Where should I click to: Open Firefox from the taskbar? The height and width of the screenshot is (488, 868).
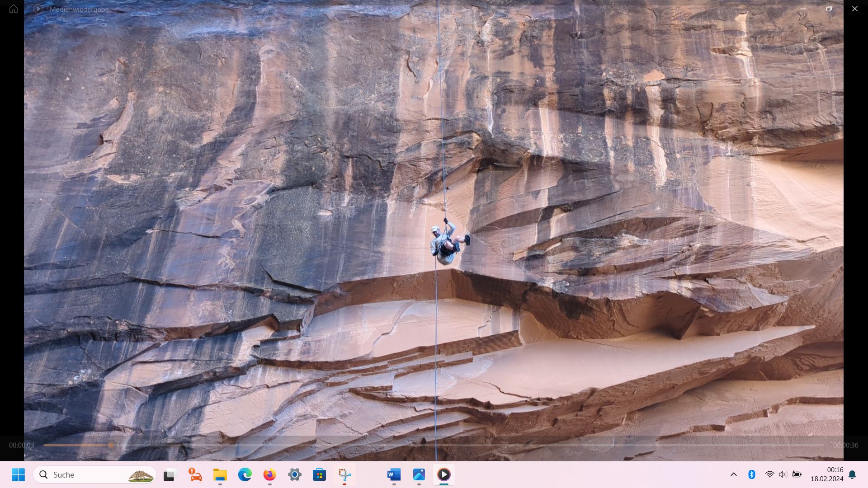270,475
